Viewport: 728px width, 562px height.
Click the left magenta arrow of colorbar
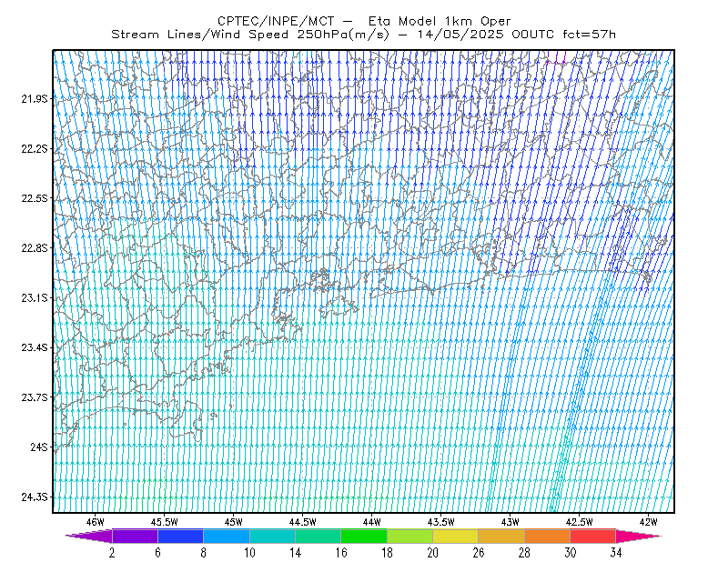pos(89,536)
